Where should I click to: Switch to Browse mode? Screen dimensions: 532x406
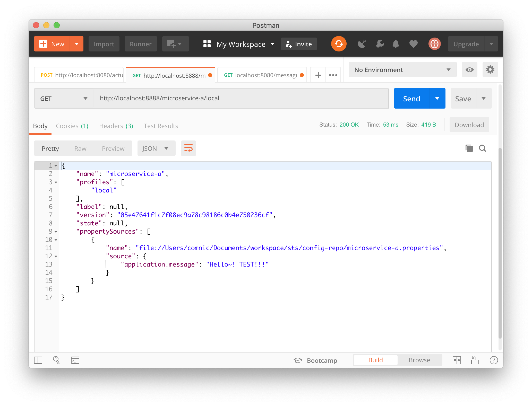coord(419,360)
